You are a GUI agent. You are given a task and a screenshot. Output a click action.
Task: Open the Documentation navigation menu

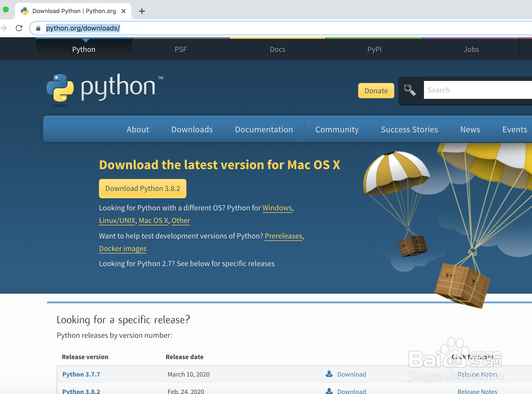264,129
